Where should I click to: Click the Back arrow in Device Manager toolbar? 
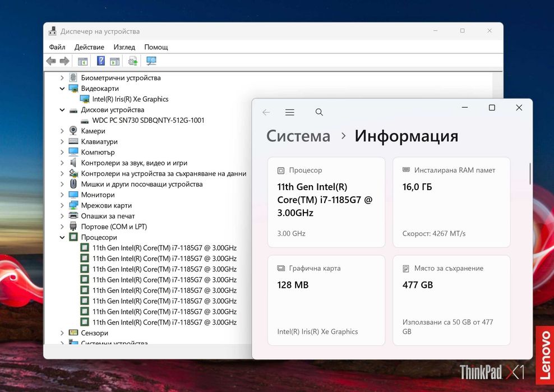point(51,61)
